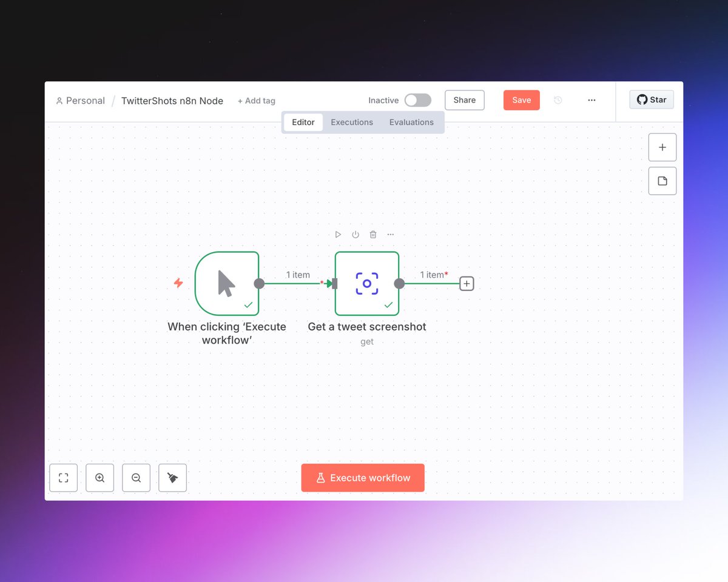728x582 pixels.
Task: Open the Evaluations tab
Action: point(411,122)
